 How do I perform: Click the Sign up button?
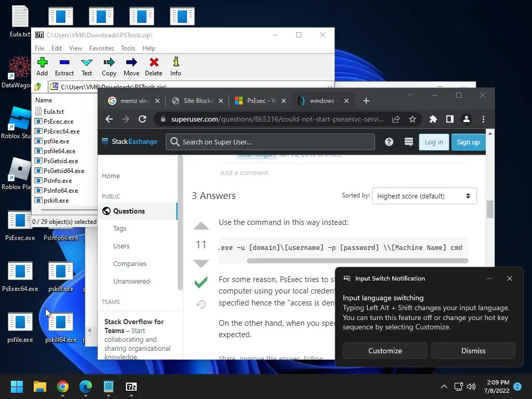pos(468,142)
